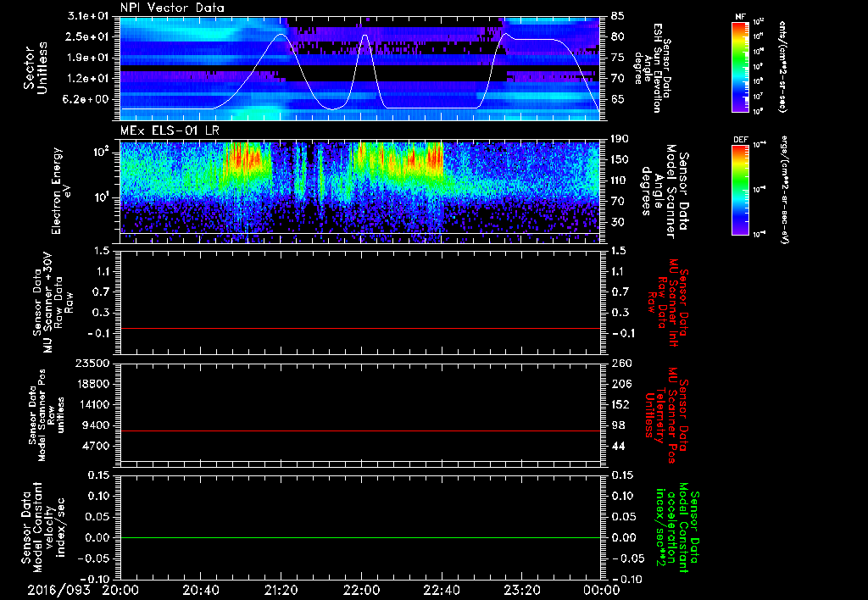Click the "9400" scanner position tick value

96,425
